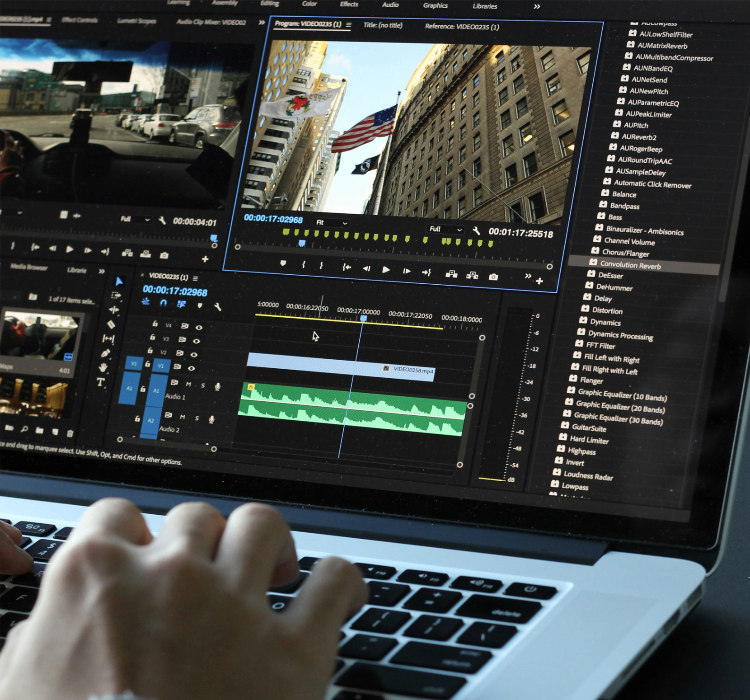The image size is (750, 700).
Task: Select the Hand tool
Action: [x=103, y=367]
